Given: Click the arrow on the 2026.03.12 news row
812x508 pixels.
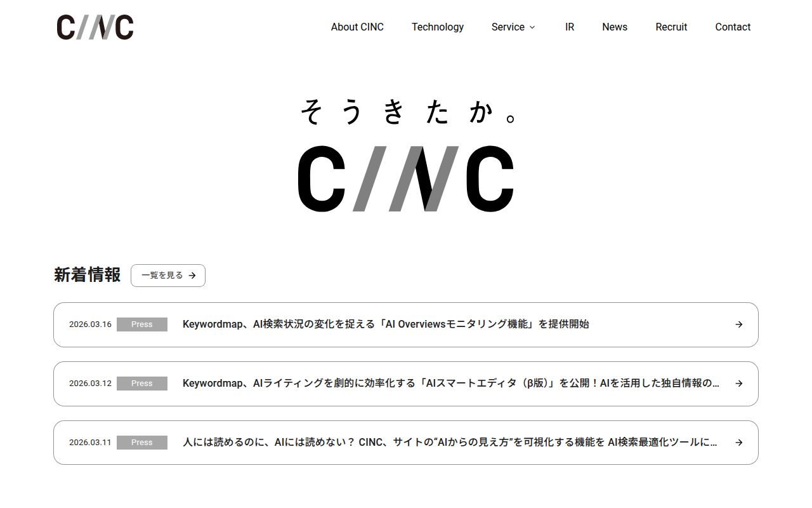Looking at the screenshot, I should click(x=738, y=384).
